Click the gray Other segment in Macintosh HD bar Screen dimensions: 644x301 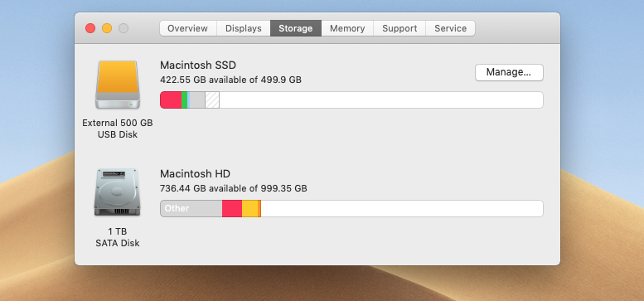(x=191, y=209)
